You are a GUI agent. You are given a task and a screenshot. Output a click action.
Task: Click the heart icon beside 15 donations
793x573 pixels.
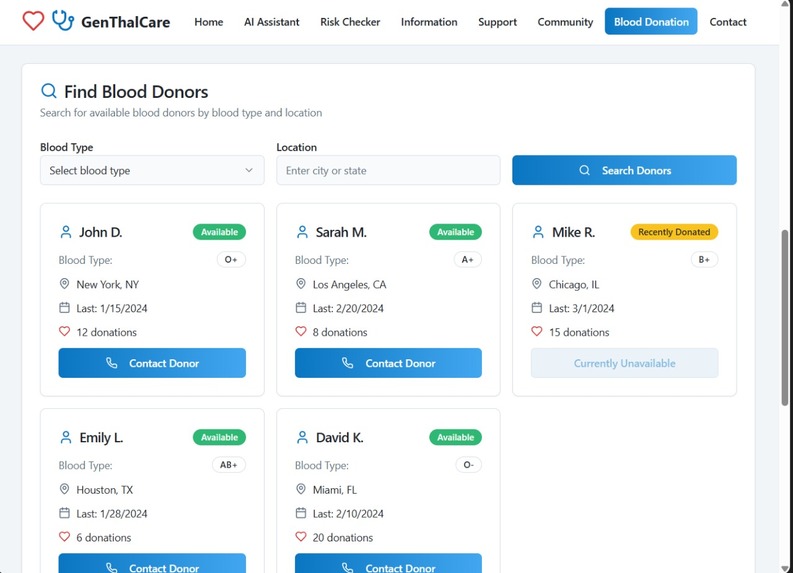pos(537,331)
